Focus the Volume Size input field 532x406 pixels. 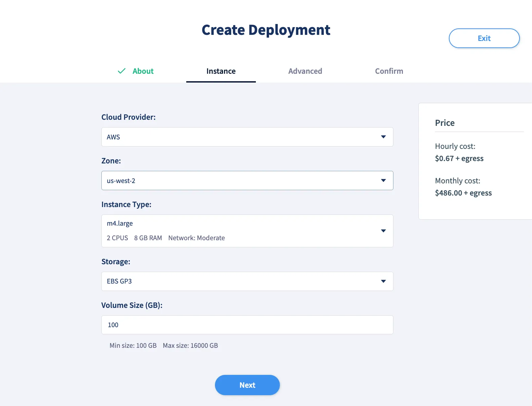pos(247,325)
